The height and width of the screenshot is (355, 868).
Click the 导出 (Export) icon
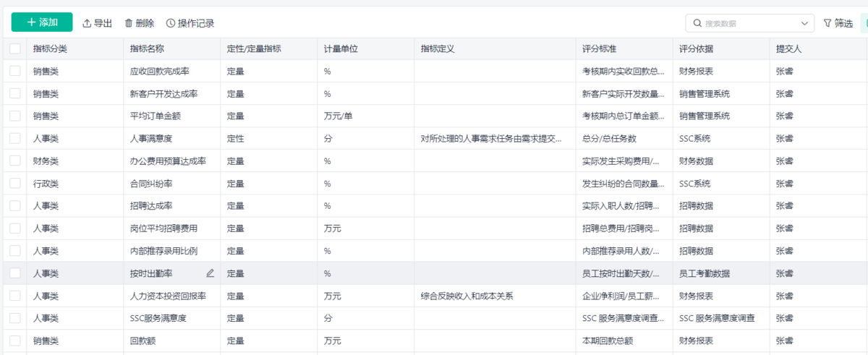point(87,23)
